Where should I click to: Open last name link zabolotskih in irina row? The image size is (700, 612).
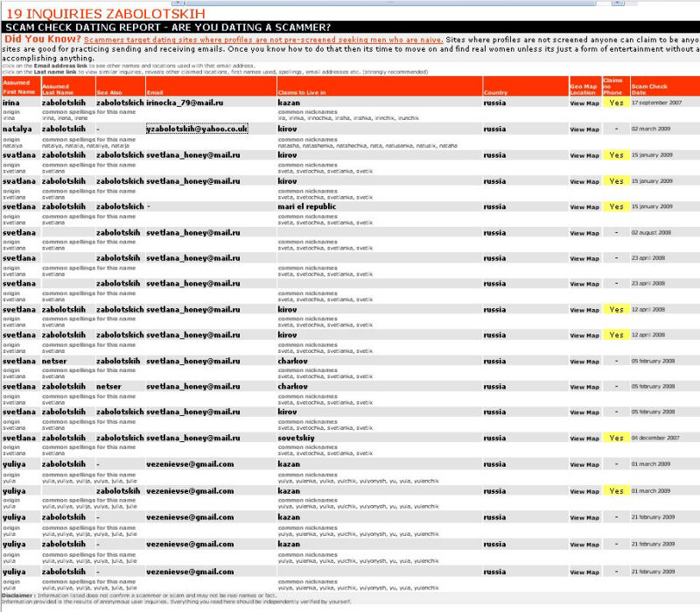63,102
